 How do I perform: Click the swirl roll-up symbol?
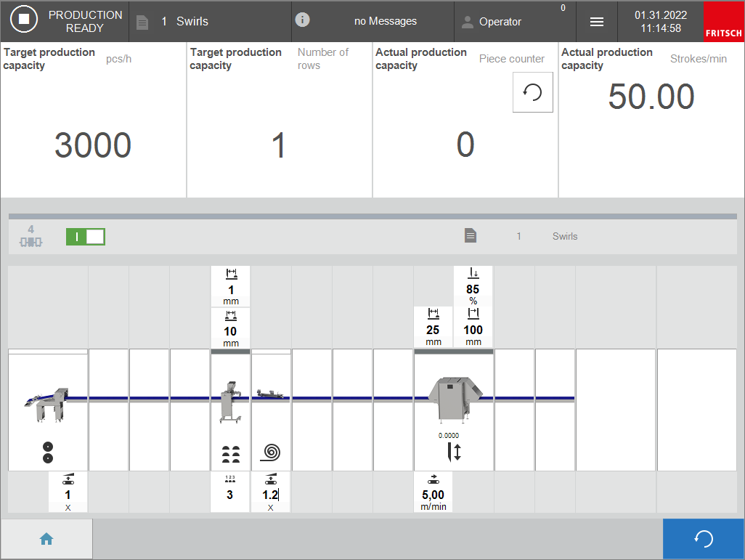coord(270,453)
